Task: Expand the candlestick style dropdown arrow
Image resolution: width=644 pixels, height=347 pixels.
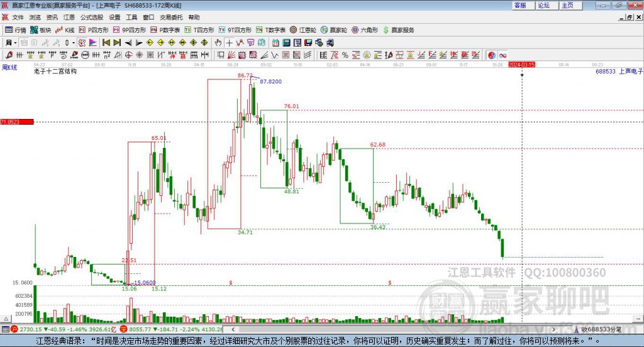Action: (74, 43)
